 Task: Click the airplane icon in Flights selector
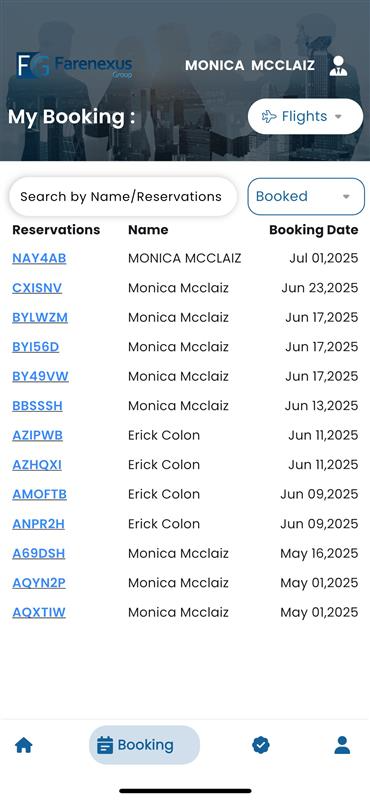(269, 117)
